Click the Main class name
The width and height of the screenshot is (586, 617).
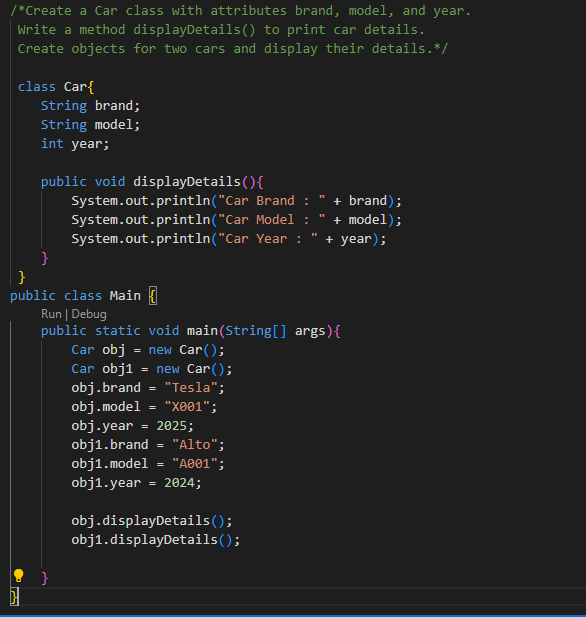[x=125, y=296]
